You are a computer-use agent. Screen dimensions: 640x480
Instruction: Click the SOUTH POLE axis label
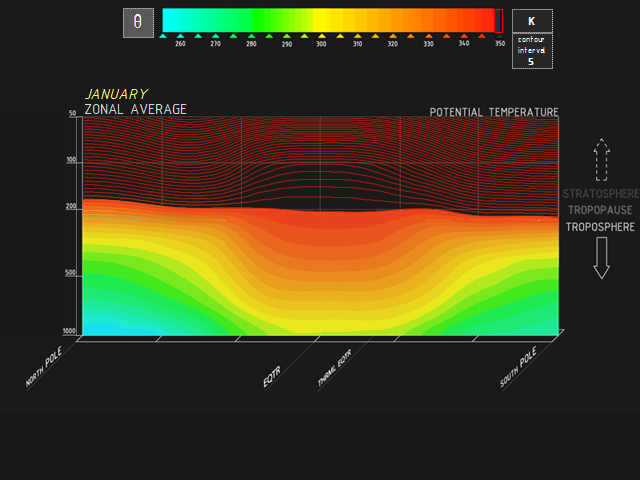(x=519, y=367)
